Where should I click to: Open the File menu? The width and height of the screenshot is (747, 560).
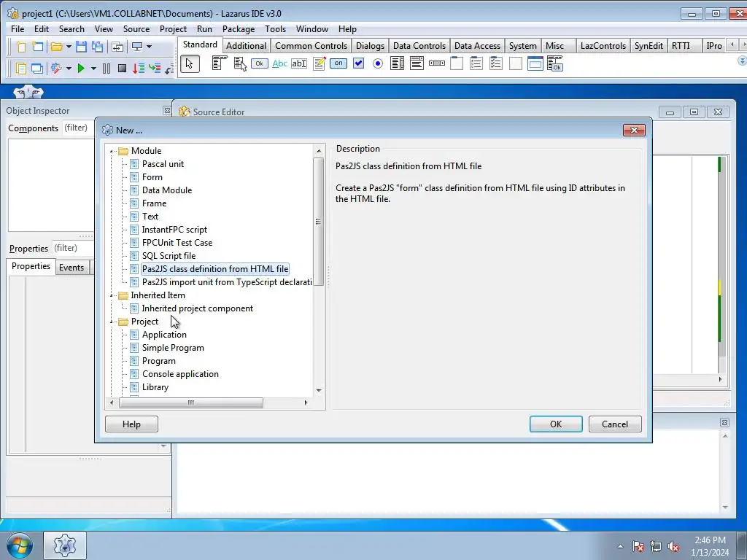point(18,29)
